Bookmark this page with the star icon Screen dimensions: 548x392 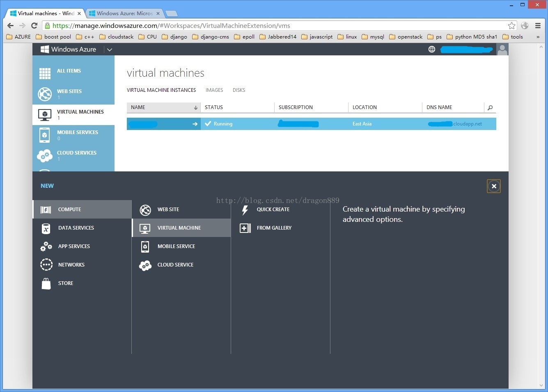click(x=511, y=25)
